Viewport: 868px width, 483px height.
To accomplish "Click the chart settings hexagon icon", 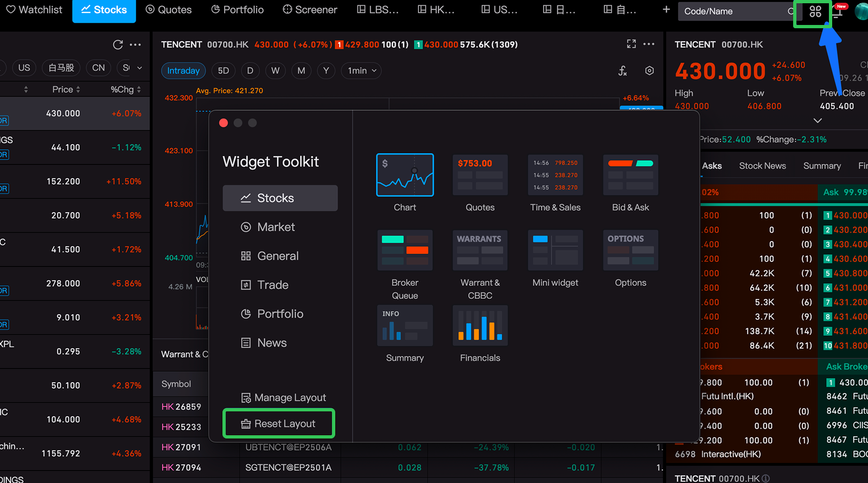I will 649,71.
